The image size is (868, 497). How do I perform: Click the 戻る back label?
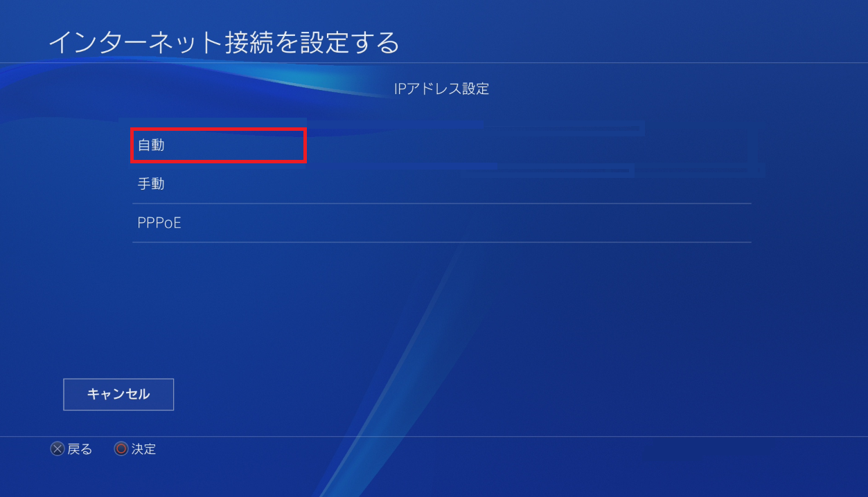pyautogui.click(x=80, y=449)
